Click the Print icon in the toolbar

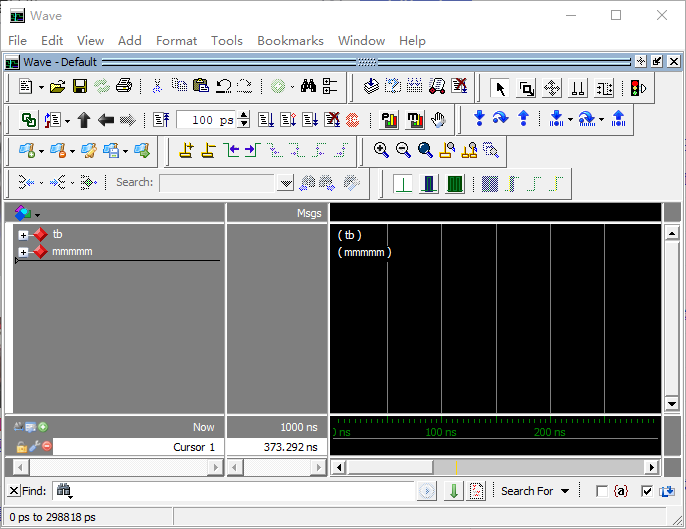tap(123, 87)
